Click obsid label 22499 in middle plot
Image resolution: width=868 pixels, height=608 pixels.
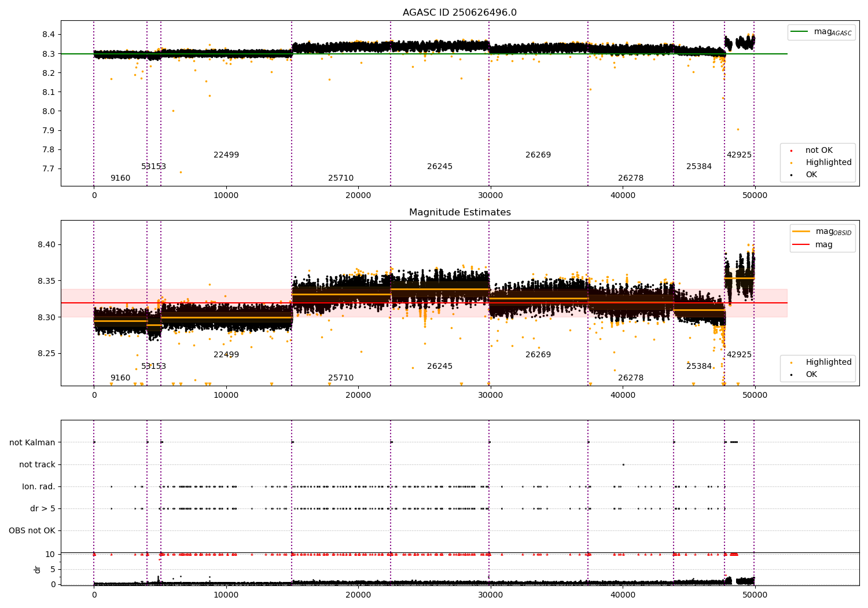226,355
